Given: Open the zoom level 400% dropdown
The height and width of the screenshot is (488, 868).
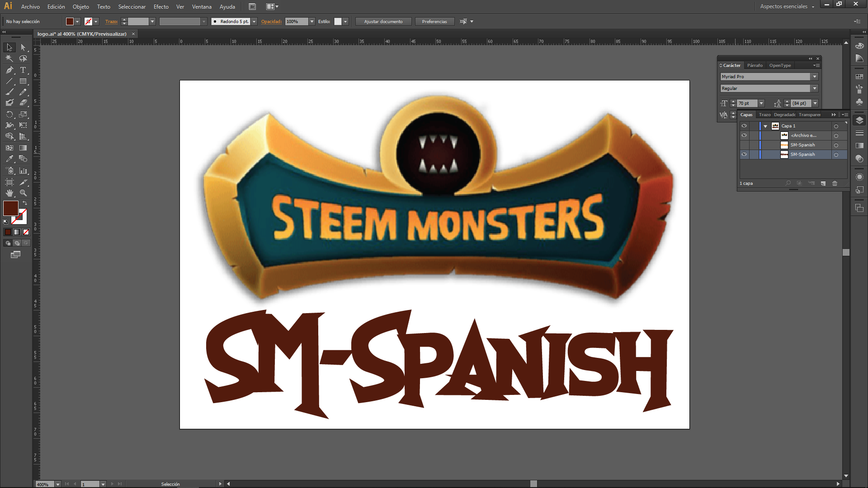Looking at the screenshot, I should [58, 484].
